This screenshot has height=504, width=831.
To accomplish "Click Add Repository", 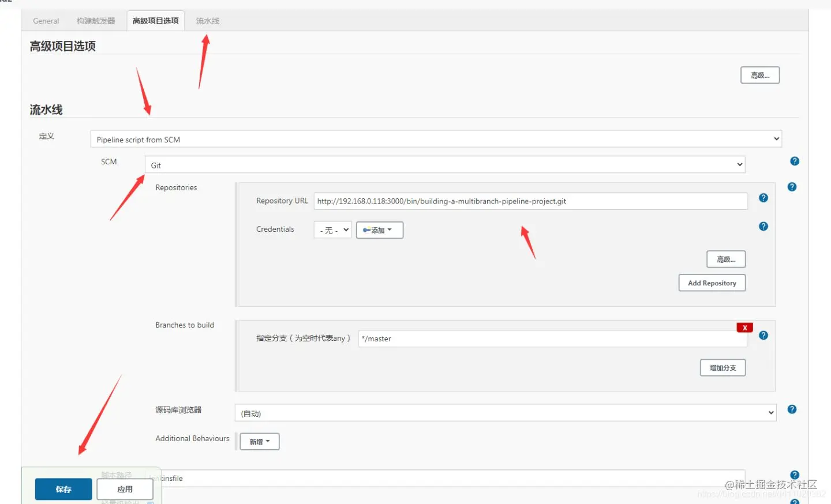I will point(712,283).
